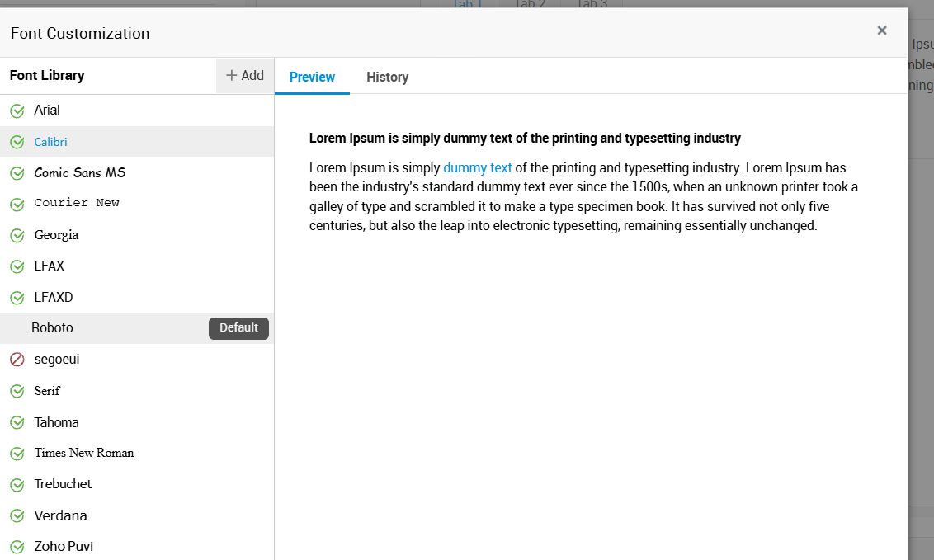Add a new font with the Add button
The width and height of the screenshot is (934, 560).
[x=245, y=76]
